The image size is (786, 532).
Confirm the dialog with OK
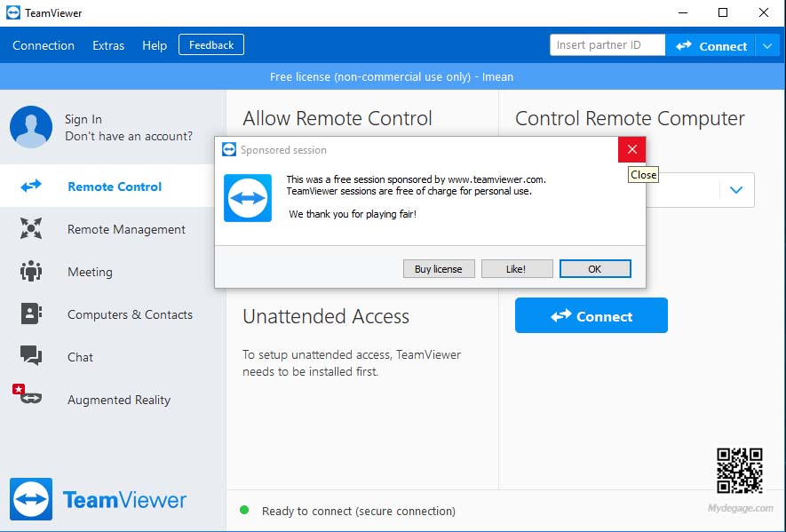pos(595,269)
